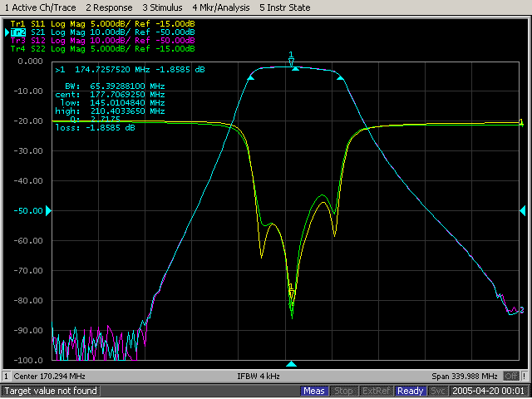This screenshot has width=532, height=399.
Task: Click the left reference level arrow at -50 dB
Action: (x=48, y=211)
